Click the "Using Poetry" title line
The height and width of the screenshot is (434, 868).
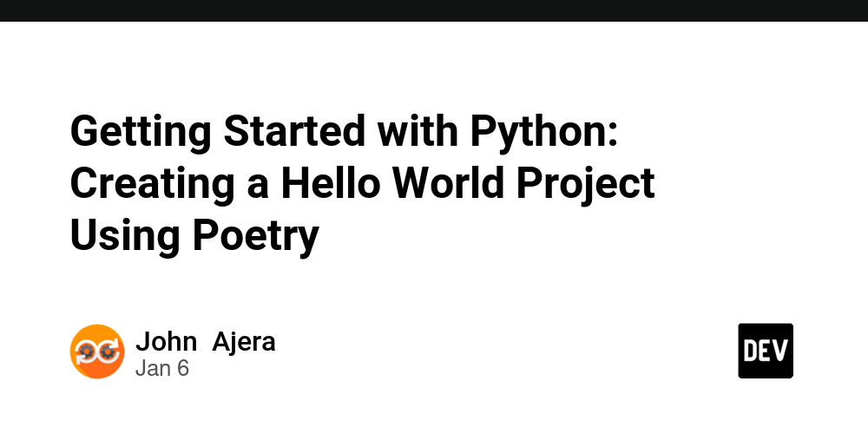click(x=194, y=234)
